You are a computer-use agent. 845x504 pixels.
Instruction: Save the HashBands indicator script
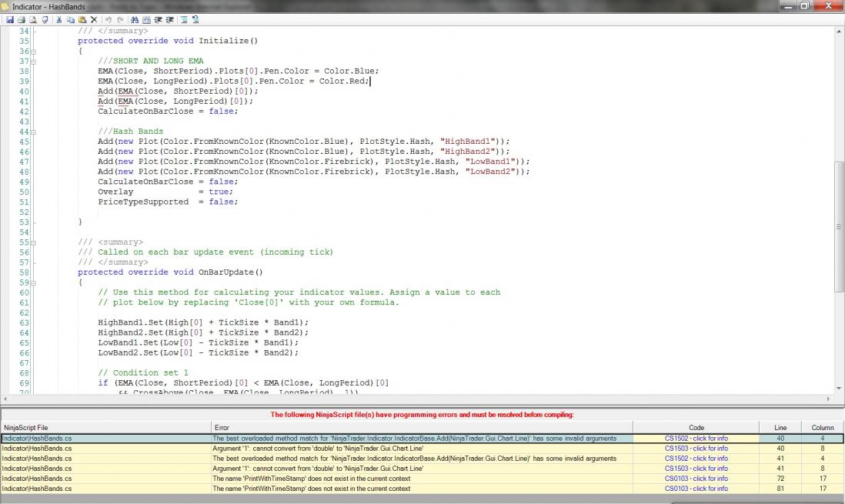(10, 20)
